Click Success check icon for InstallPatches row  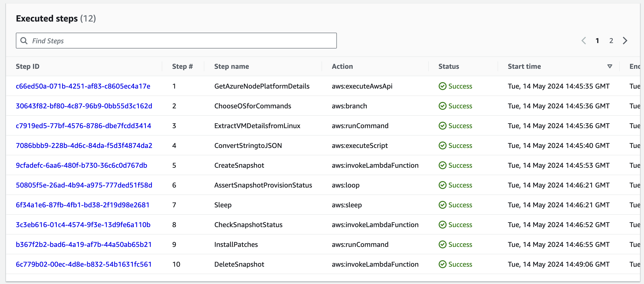[442, 244]
